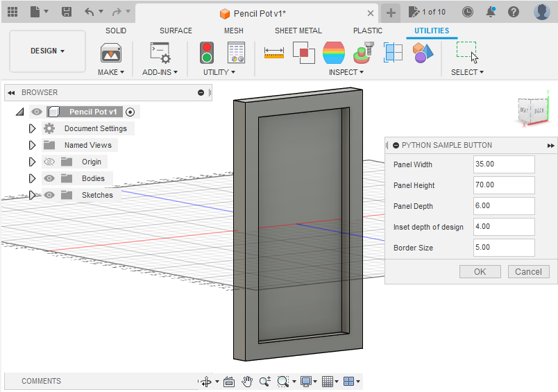
Task: Click the Look At camera icon
Action: 228,382
